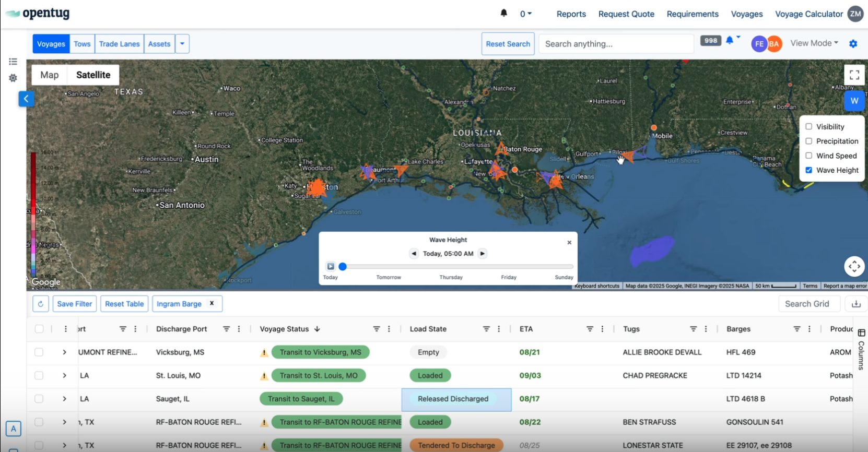Switch to the Trade Lanes tab

tap(120, 44)
